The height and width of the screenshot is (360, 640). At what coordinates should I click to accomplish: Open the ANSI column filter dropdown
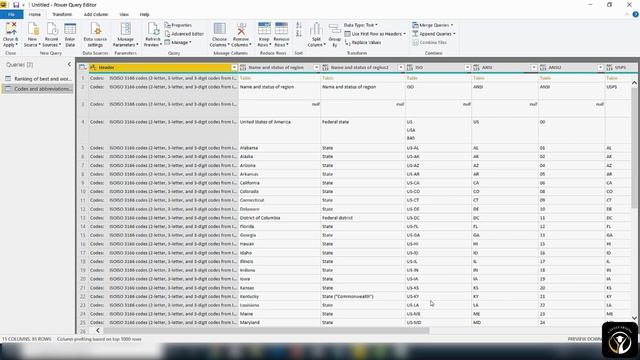point(534,67)
